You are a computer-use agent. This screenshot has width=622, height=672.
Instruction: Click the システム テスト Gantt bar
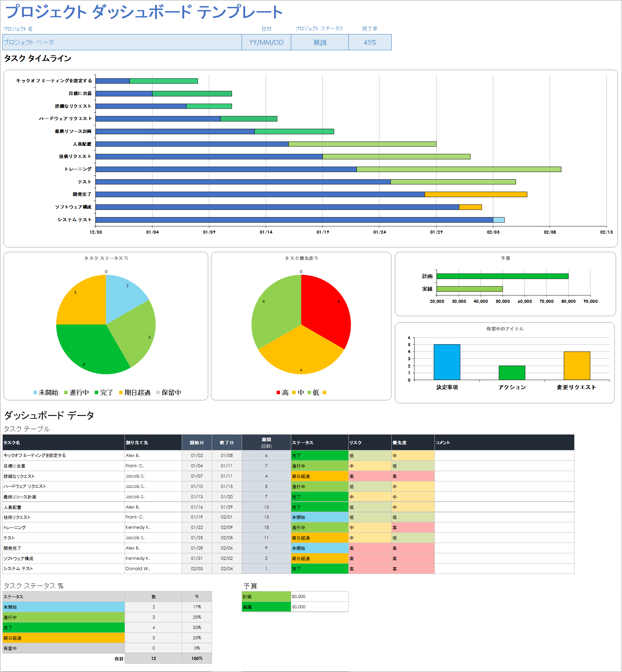pos(300,220)
